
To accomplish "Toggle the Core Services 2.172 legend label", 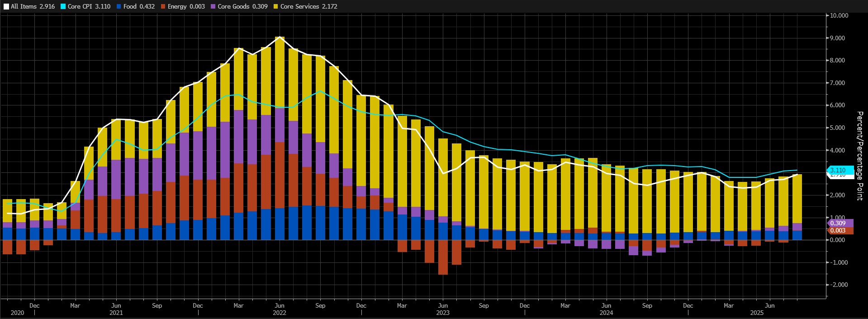I will (309, 7).
